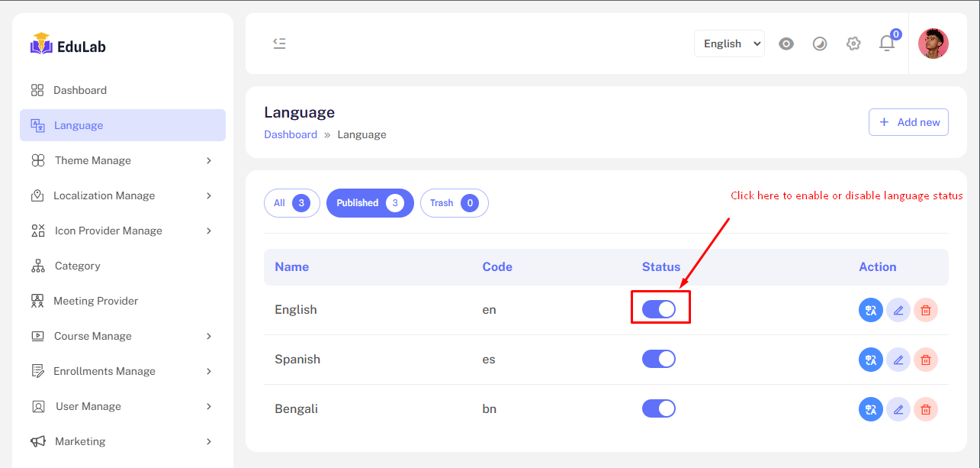This screenshot has width=980, height=468.
Task: Collapse sidebar with the menu toggle icon
Action: coord(279,44)
